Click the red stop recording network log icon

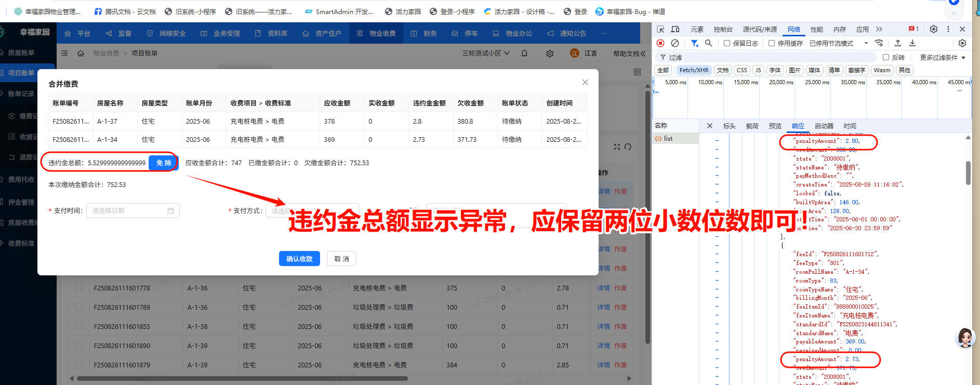(660, 43)
